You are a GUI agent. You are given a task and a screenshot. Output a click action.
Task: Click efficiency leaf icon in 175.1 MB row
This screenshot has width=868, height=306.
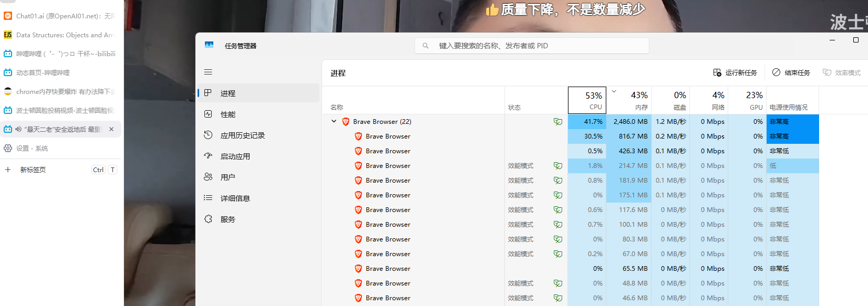(x=558, y=195)
